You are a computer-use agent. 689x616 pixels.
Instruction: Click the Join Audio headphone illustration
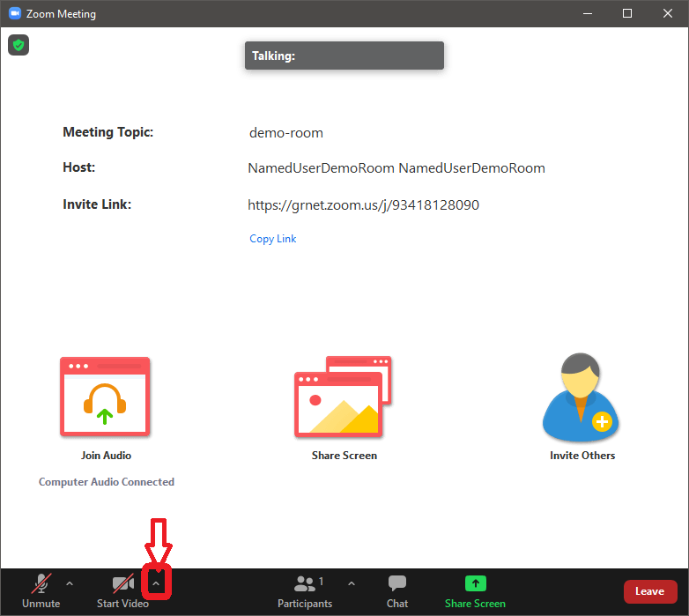coord(105,397)
